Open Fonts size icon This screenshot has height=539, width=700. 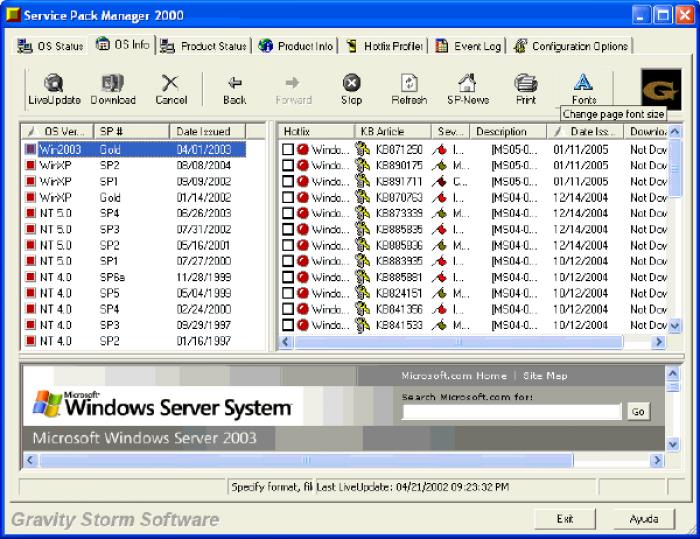(583, 83)
